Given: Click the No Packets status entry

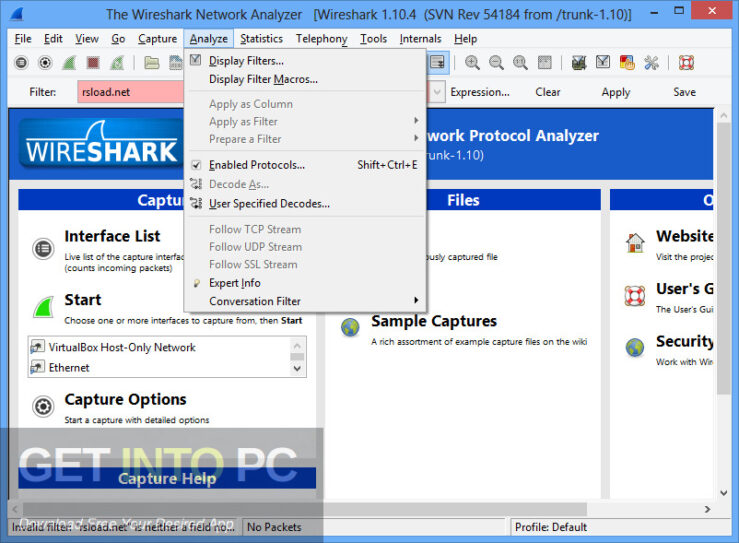Looking at the screenshot, I should pos(274,527).
